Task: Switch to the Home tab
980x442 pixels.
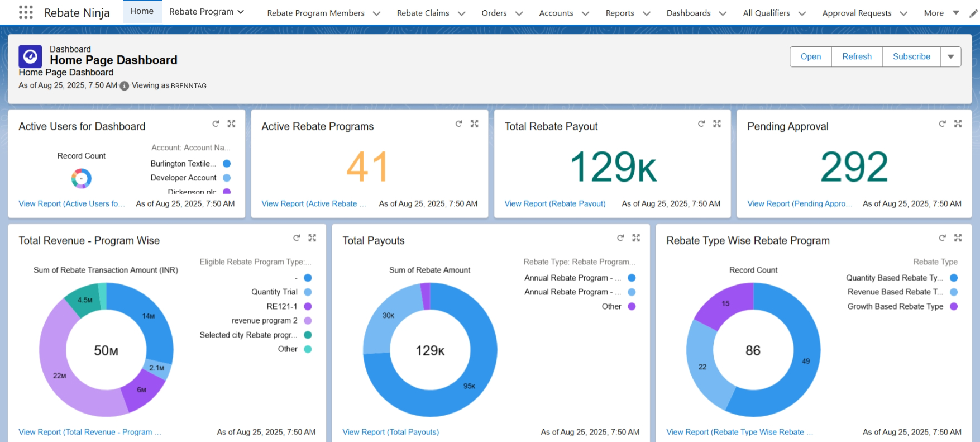Action: tap(142, 11)
